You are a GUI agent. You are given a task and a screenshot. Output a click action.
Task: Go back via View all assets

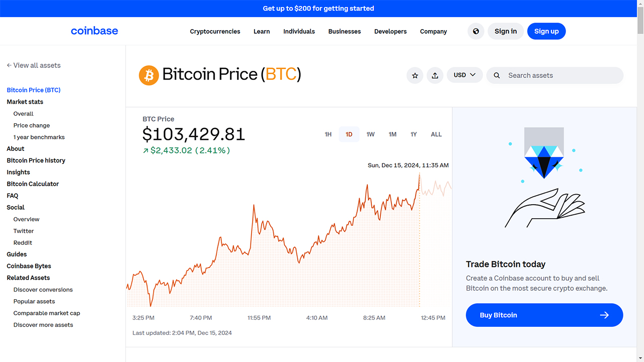[x=34, y=65]
